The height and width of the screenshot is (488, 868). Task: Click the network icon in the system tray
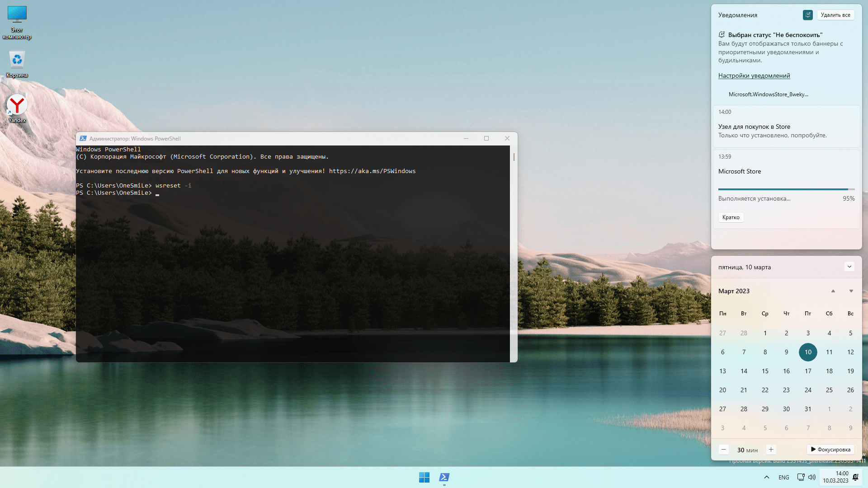click(x=801, y=477)
